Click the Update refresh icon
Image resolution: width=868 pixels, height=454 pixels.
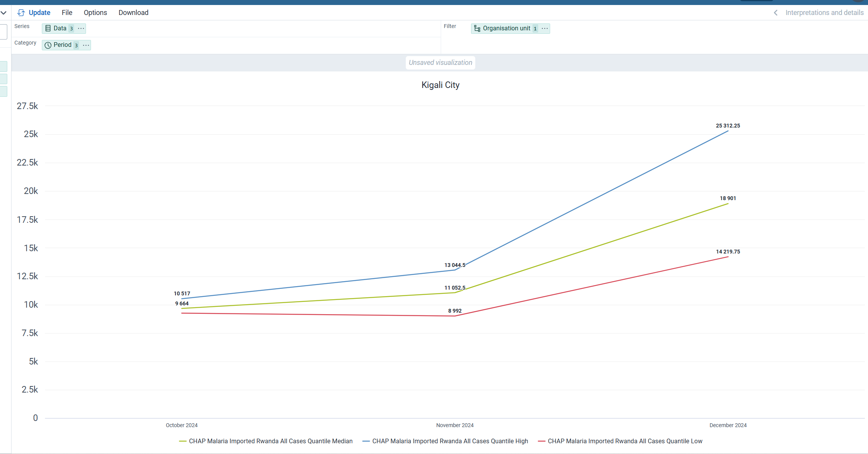[21, 13]
